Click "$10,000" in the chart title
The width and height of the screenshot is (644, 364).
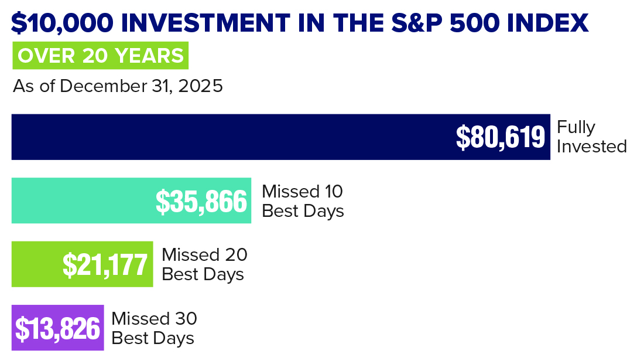tap(57, 23)
